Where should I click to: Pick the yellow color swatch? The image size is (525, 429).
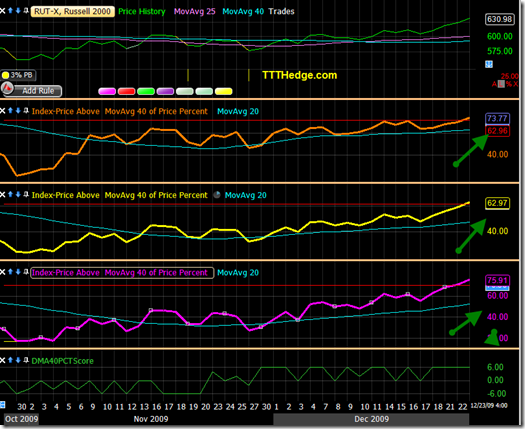224,91
